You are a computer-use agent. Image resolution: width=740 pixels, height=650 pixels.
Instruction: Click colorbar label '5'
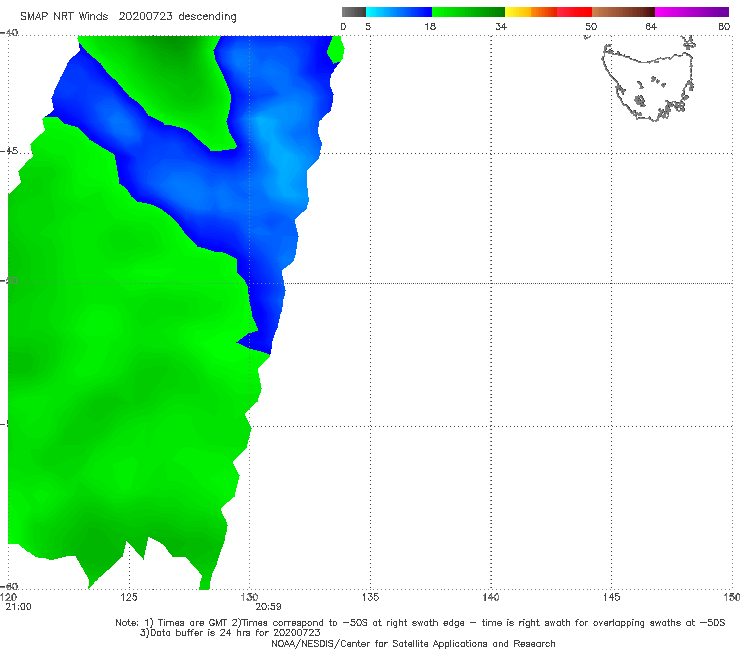click(368, 26)
